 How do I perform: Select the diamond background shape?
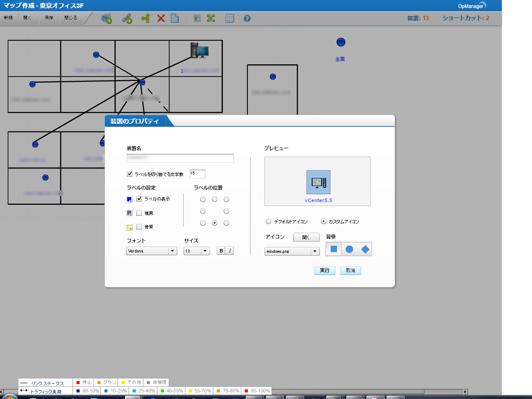(365, 249)
